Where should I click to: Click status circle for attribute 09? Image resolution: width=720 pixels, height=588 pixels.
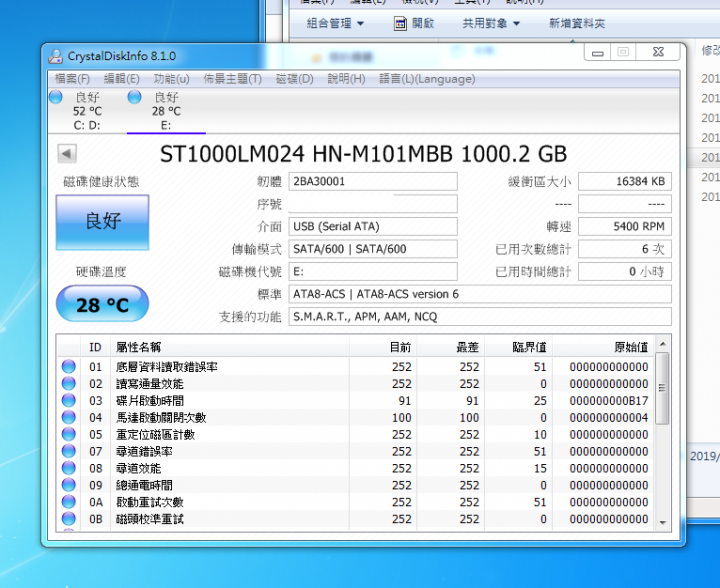pyautogui.click(x=68, y=485)
